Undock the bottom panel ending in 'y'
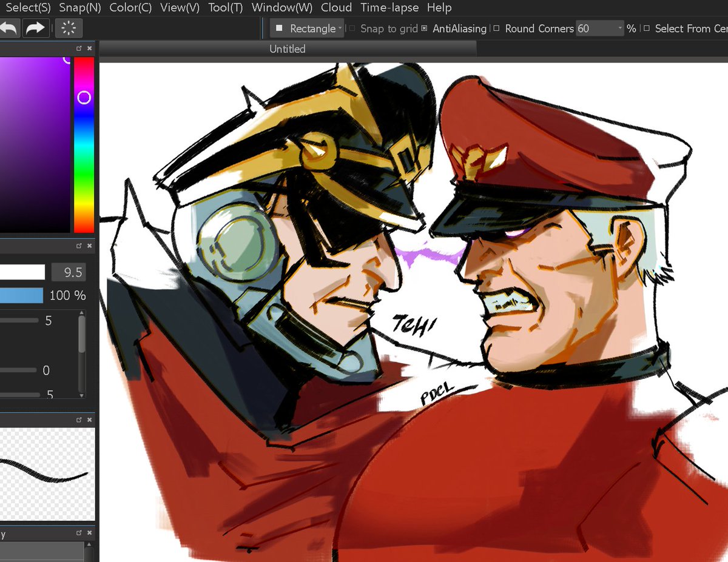The width and height of the screenshot is (728, 562). tap(79, 534)
